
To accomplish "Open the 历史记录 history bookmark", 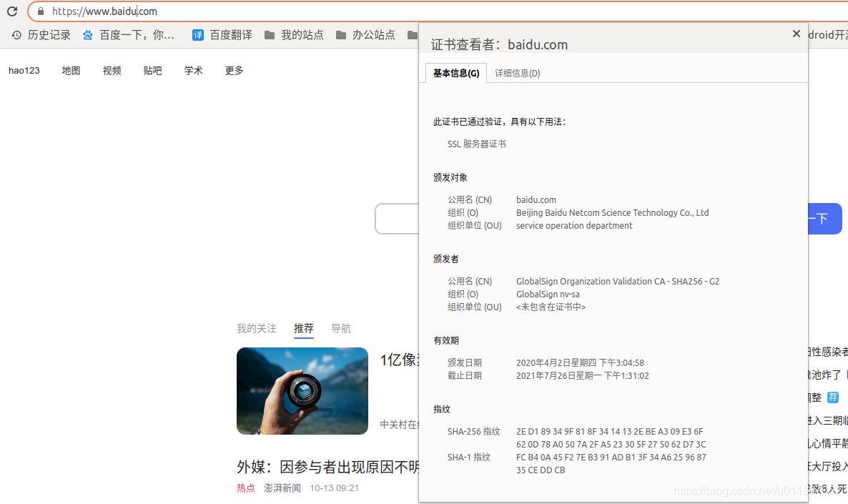I will coord(41,35).
